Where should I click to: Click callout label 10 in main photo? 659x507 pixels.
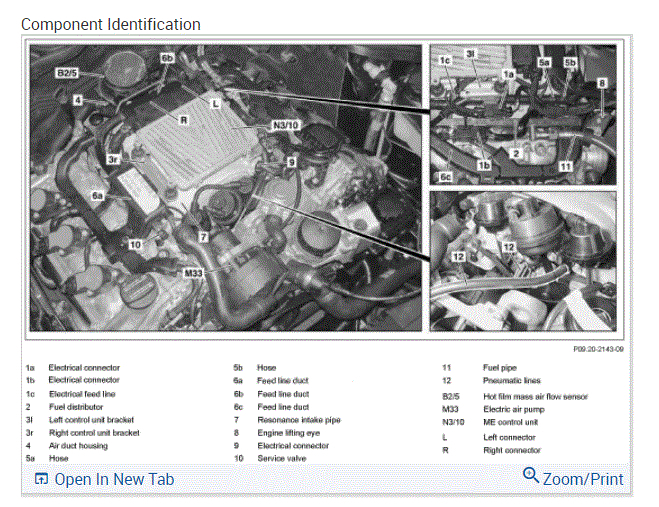[x=135, y=245]
